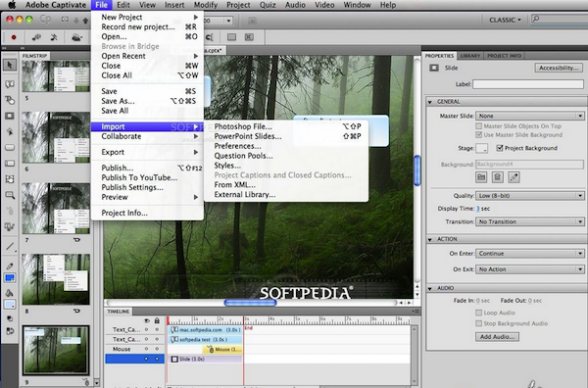Click the video camera toolbar icon

pyautogui.click(x=76, y=37)
